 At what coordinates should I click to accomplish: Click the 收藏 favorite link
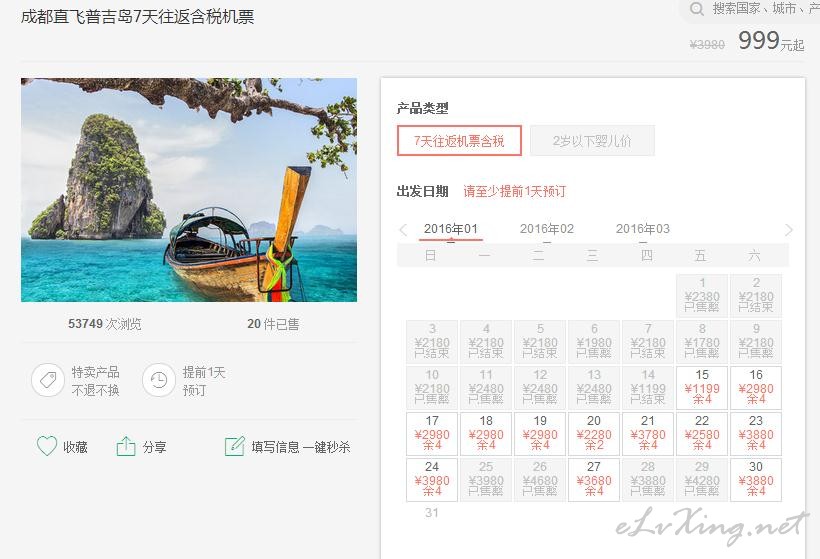pyautogui.click(x=75, y=447)
